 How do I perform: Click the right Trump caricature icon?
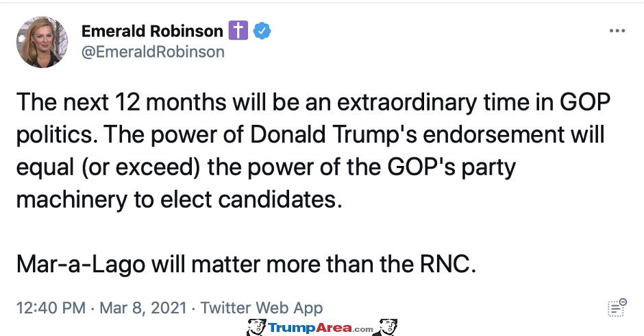coord(387,327)
